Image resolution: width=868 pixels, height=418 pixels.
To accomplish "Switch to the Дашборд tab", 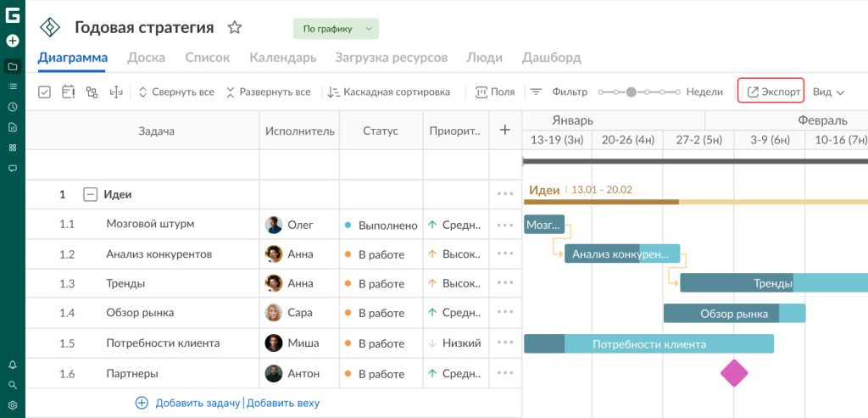I will 551,58.
